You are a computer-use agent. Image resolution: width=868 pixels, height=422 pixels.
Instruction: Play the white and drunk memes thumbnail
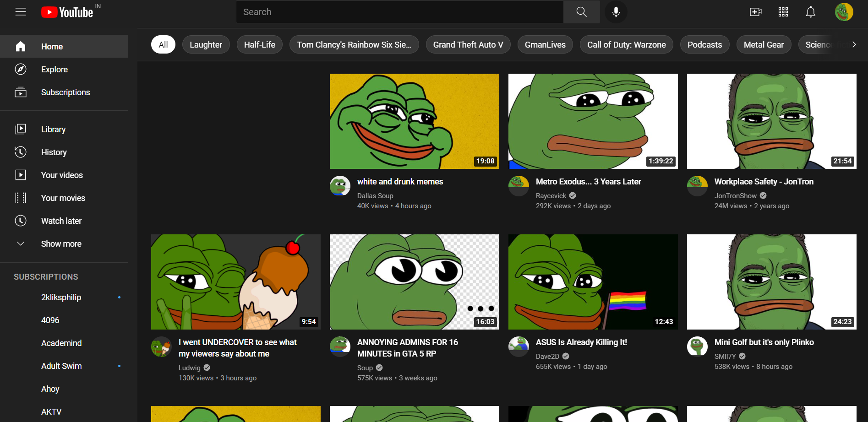point(415,121)
